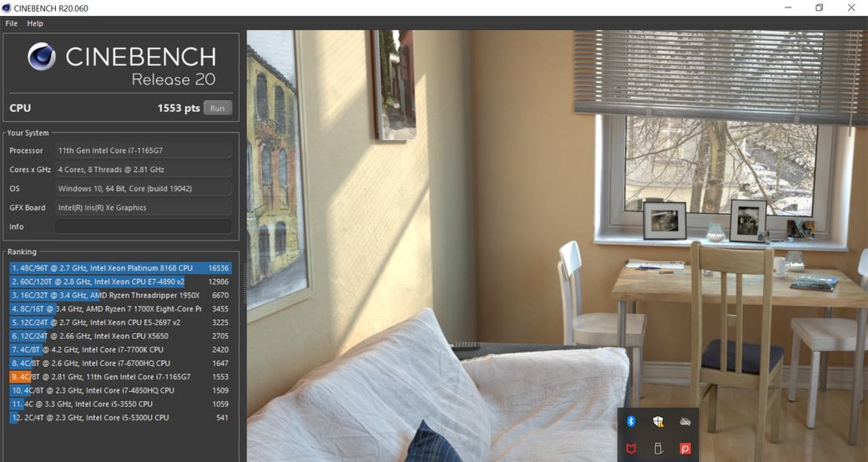This screenshot has height=462, width=868.
Task: Select the highlighted i7-1165G7 ranking row
Action: 120,377
